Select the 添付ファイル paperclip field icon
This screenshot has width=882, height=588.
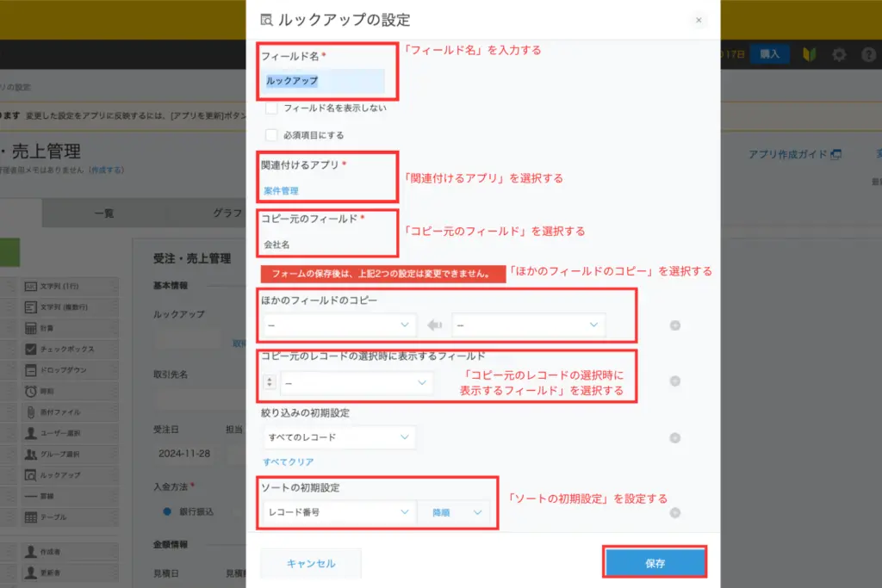31,412
